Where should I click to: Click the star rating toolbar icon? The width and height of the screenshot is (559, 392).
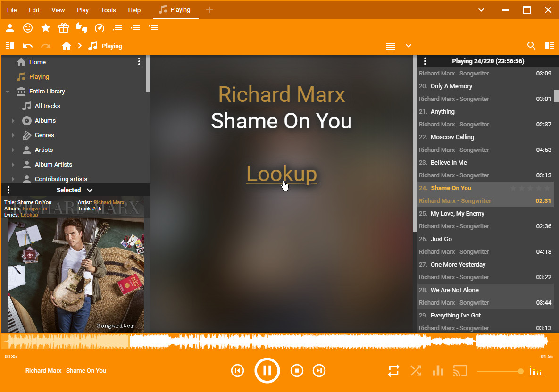click(x=46, y=28)
